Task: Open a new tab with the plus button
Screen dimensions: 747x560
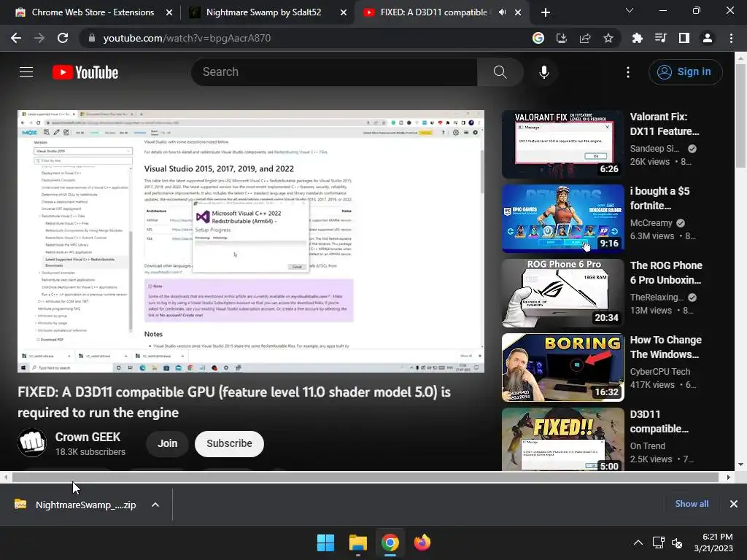Action: (x=546, y=12)
